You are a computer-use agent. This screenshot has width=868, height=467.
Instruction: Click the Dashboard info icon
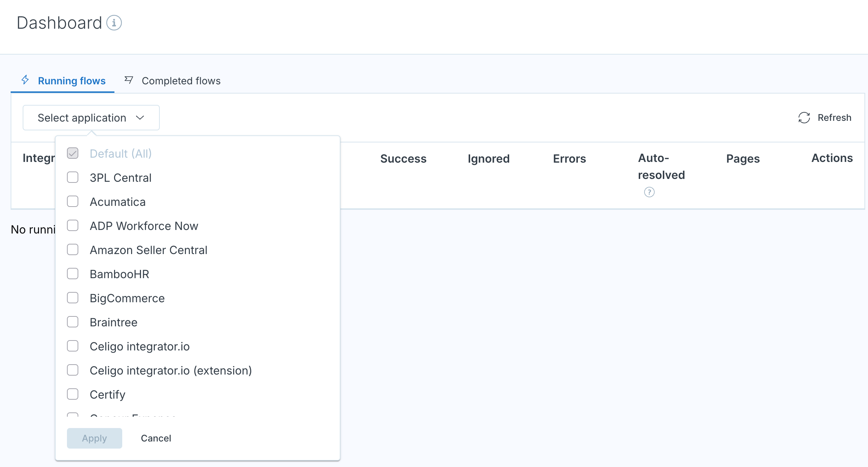click(x=114, y=23)
